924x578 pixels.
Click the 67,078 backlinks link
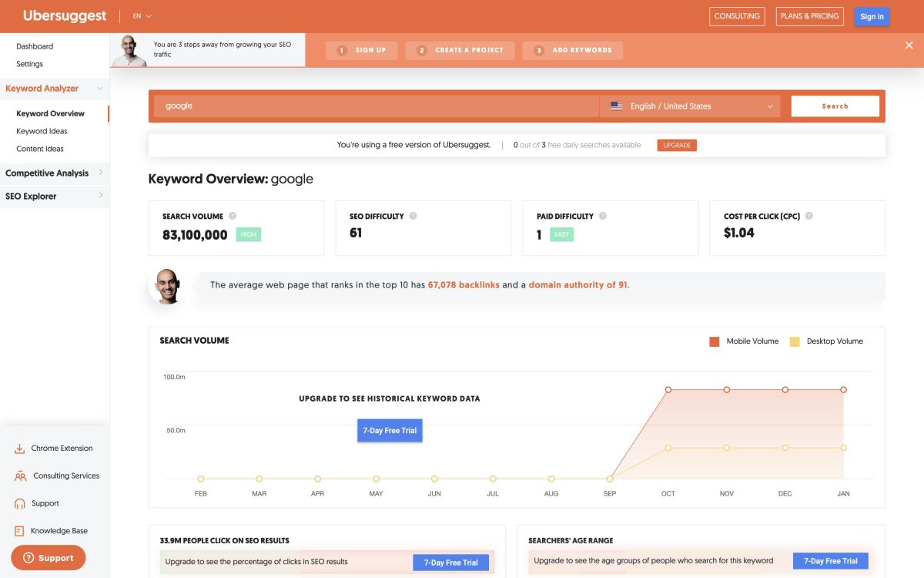pos(464,285)
